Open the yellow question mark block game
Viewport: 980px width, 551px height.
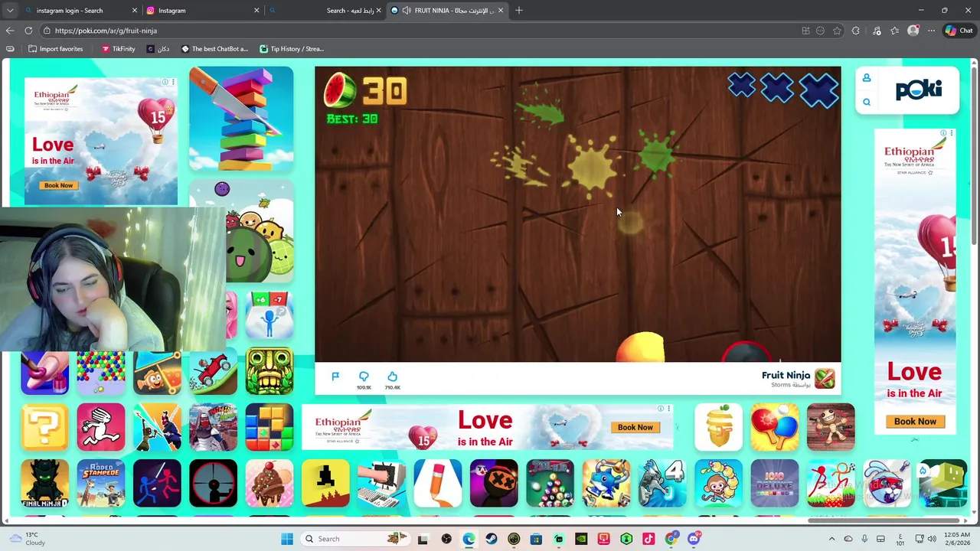click(x=44, y=427)
